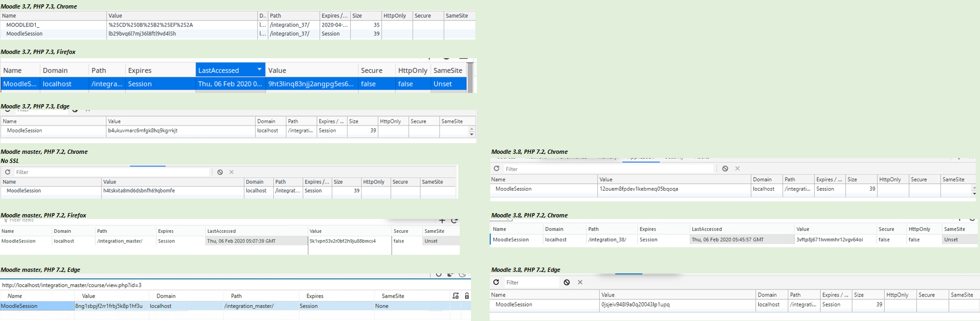Click expiry cell 2020-04-...

click(x=335, y=25)
